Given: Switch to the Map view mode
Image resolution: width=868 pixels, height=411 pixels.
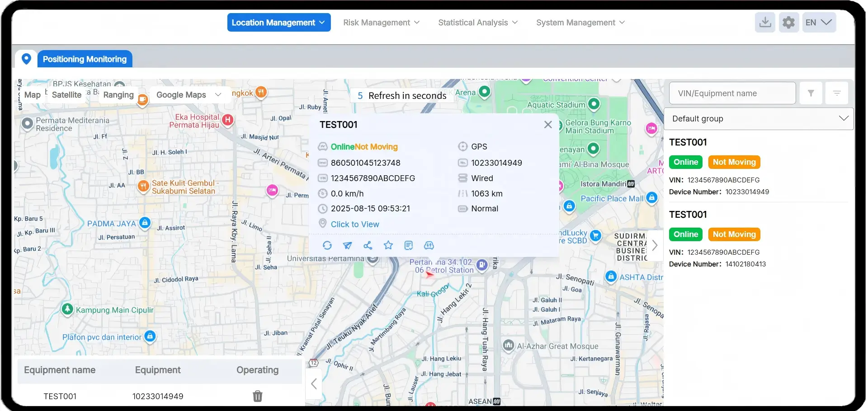Looking at the screenshot, I should pyautogui.click(x=33, y=95).
